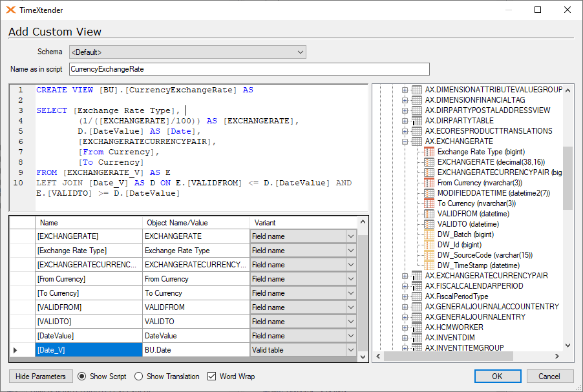583x392 pixels.
Task: Click the Variant column header
Action: click(x=303, y=223)
